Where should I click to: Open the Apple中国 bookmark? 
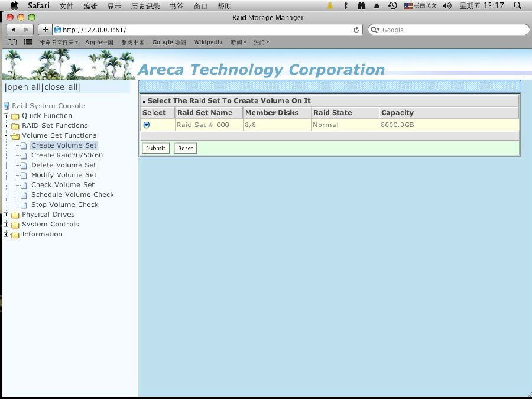(x=99, y=42)
